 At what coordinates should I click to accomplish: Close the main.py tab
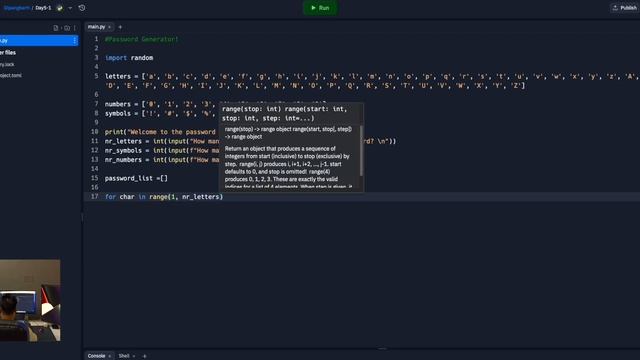(x=109, y=27)
